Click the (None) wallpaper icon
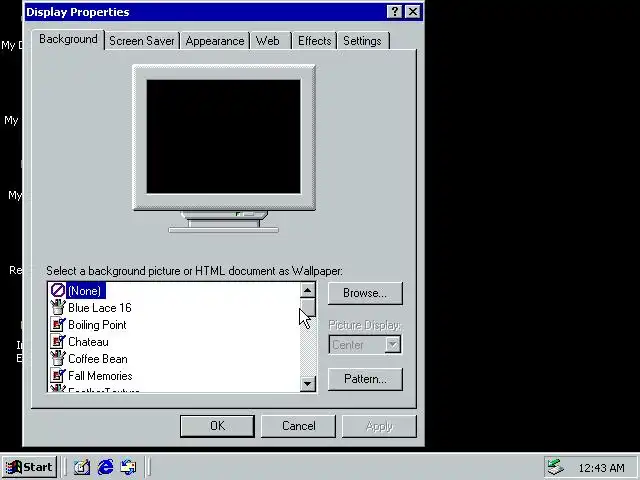The width and height of the screenshot is (640, 480). click(x=58, y=290)
